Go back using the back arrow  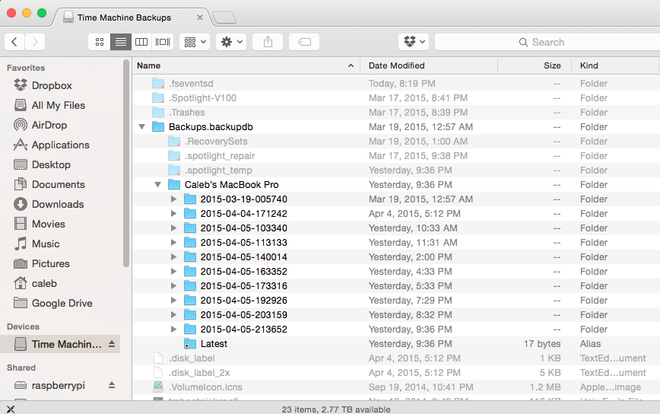(x=14, y=42)
